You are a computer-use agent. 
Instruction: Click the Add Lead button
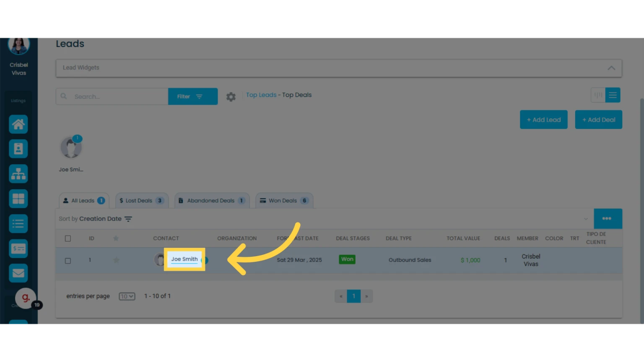click(544, 120)
